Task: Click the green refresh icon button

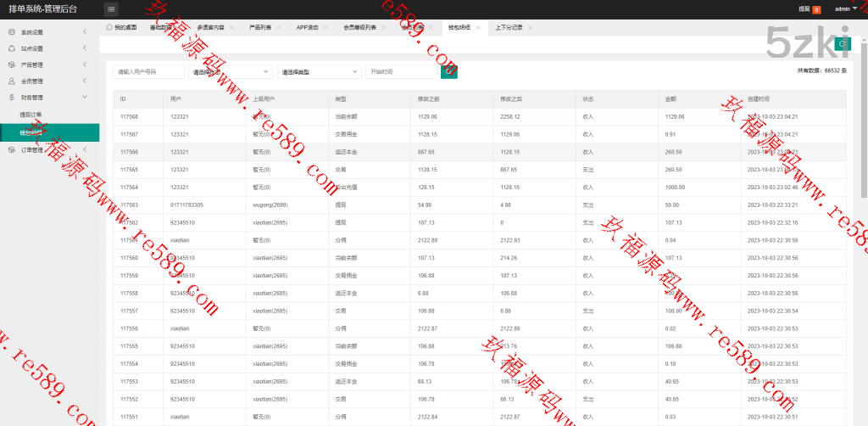Action: pos(841,44)
